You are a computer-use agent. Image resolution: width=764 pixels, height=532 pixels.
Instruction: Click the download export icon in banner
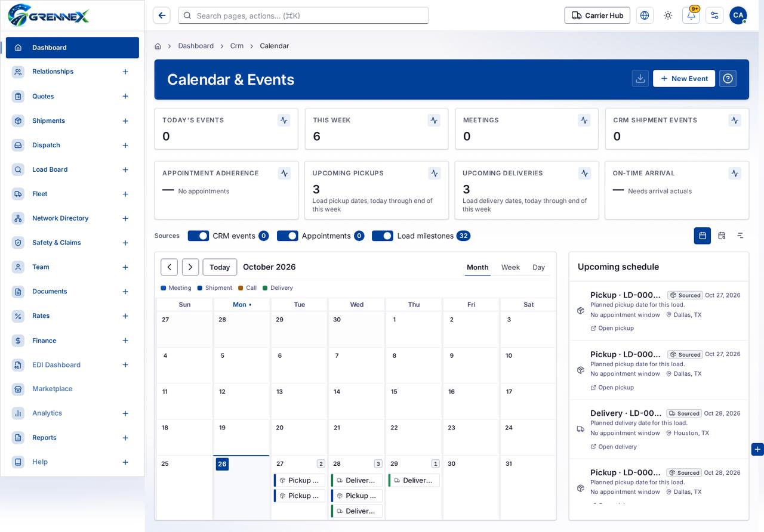tap(640, 79)
